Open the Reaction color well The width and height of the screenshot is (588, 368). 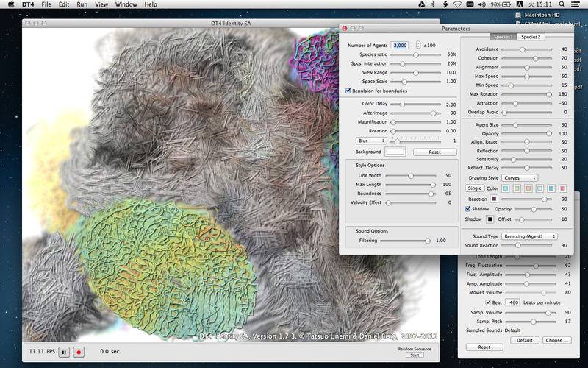point(494,199)
